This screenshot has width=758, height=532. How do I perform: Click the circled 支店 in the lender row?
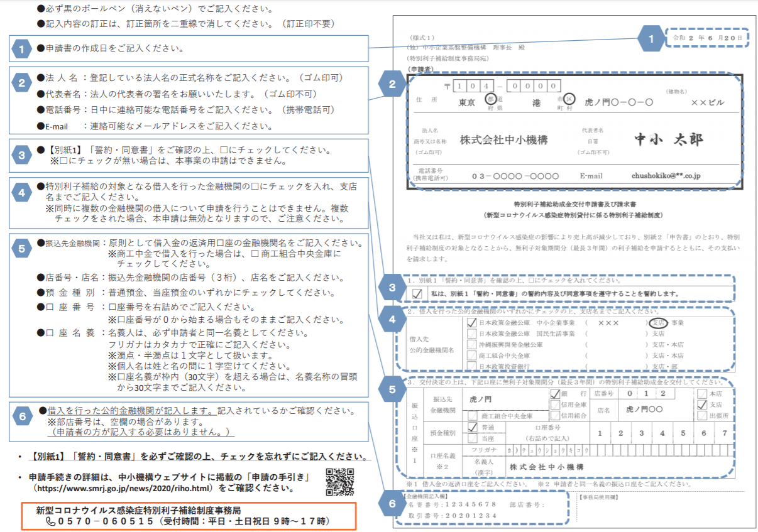tap(657, 323)
